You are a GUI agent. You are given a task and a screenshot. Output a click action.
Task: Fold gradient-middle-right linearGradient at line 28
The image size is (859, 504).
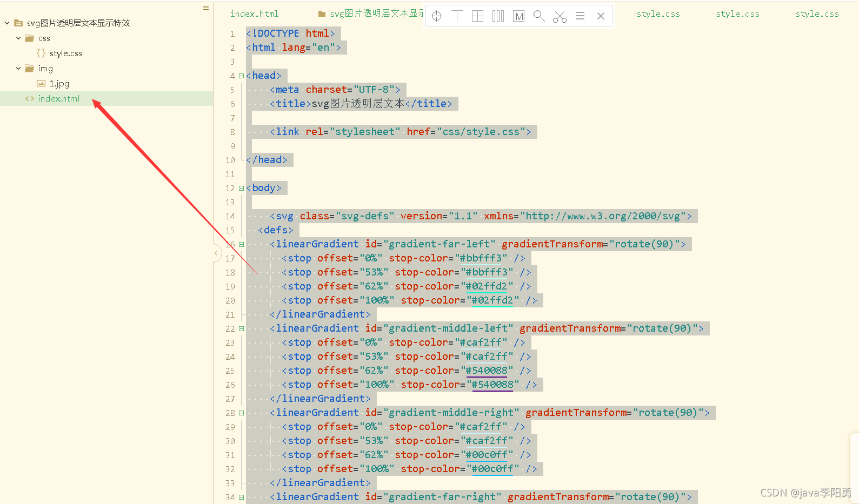pyautogui.click(x=241, y=413)
